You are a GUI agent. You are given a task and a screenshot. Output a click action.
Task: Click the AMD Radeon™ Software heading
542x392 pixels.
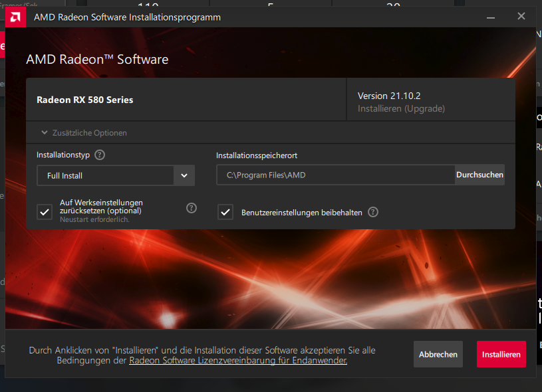(x=98, y=59)
